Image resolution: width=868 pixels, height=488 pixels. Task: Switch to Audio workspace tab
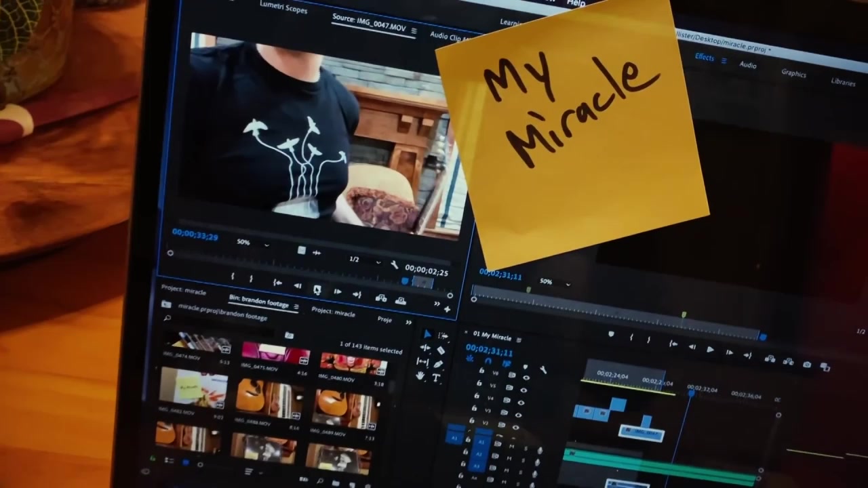pos(748,65)
